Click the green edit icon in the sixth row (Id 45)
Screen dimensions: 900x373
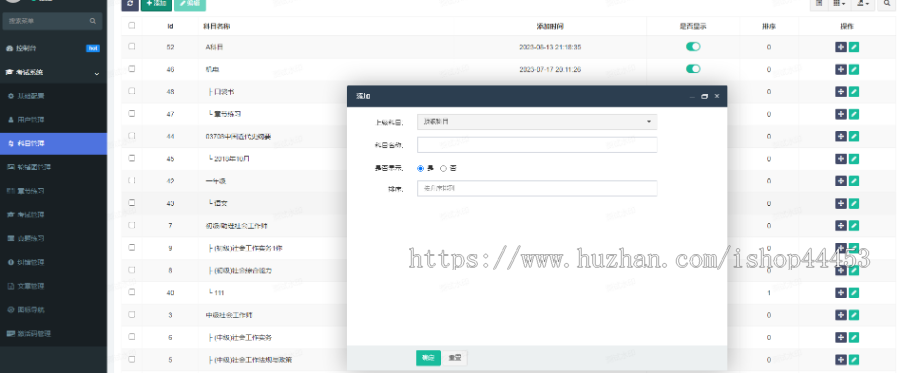[854, 159]
